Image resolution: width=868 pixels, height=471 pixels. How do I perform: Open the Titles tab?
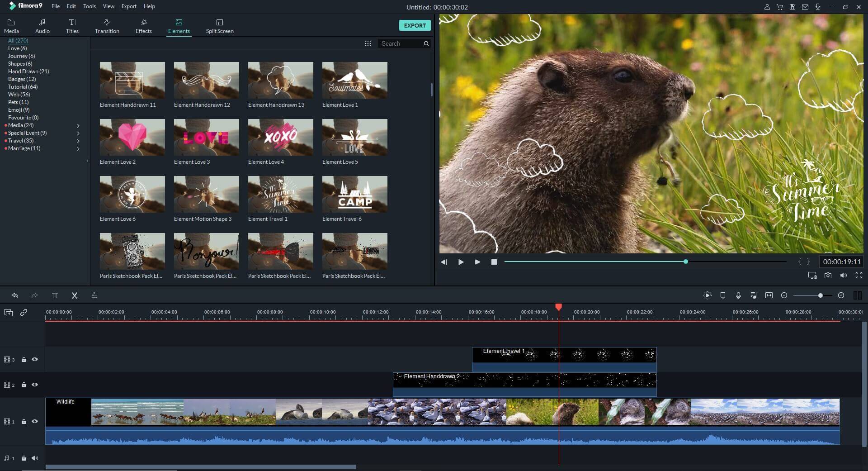point(72,26)
